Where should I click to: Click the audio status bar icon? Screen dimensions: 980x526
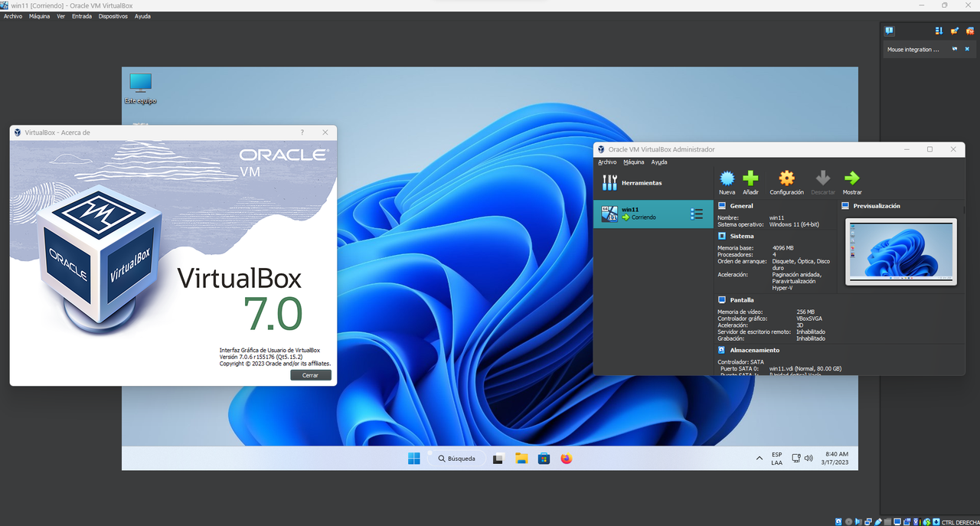[x=858, y=521]
